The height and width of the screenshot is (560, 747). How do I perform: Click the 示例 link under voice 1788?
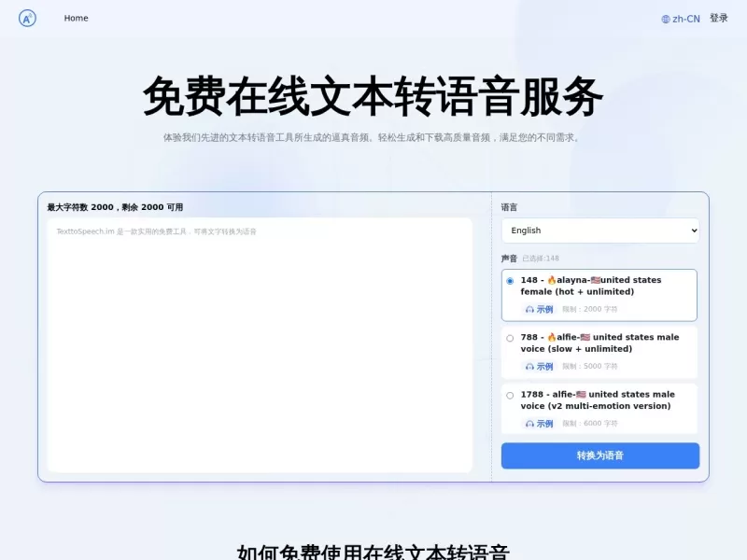pos(543,423)
